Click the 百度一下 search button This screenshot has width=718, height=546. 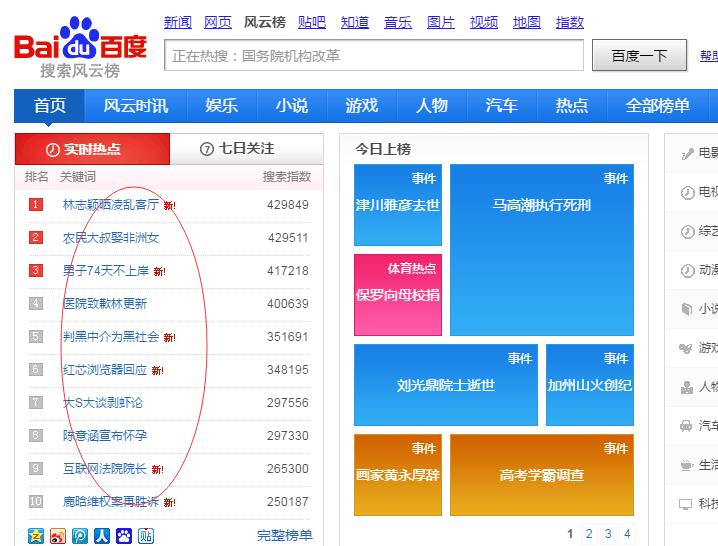(x=639, y=55)
